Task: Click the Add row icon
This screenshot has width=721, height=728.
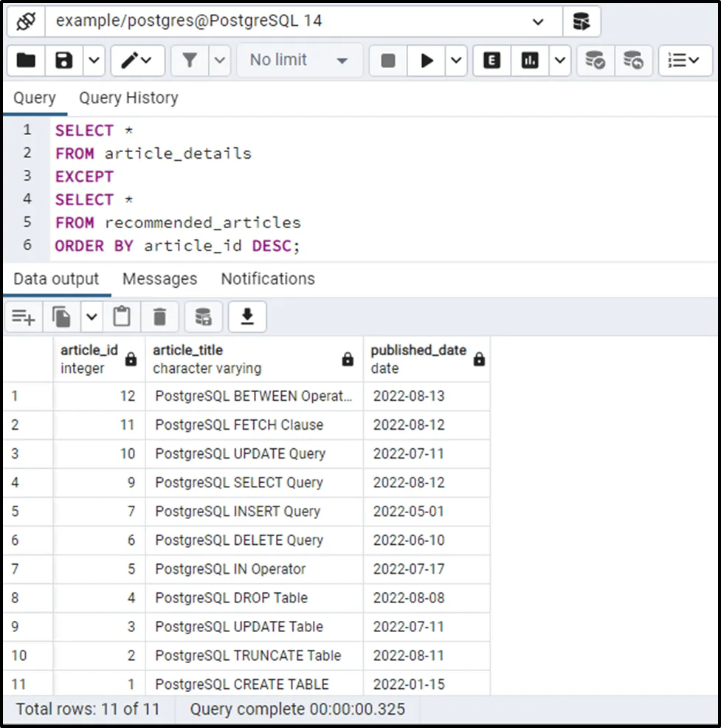Action: 24,317
